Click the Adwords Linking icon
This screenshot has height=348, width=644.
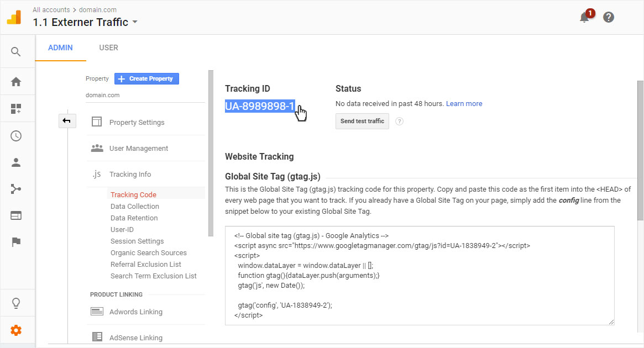pyautogui.click(x=97, y=311)
